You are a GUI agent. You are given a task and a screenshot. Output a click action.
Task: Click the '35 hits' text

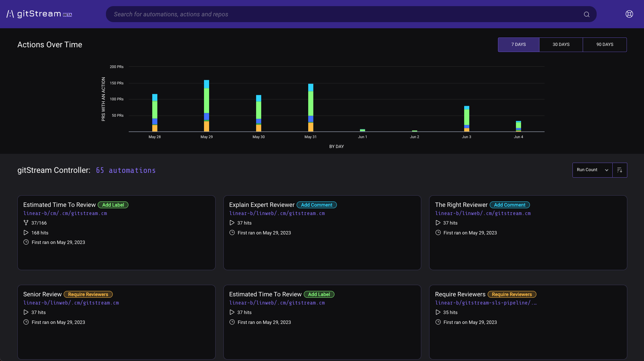pyautogui.click(x=450, y=312)
